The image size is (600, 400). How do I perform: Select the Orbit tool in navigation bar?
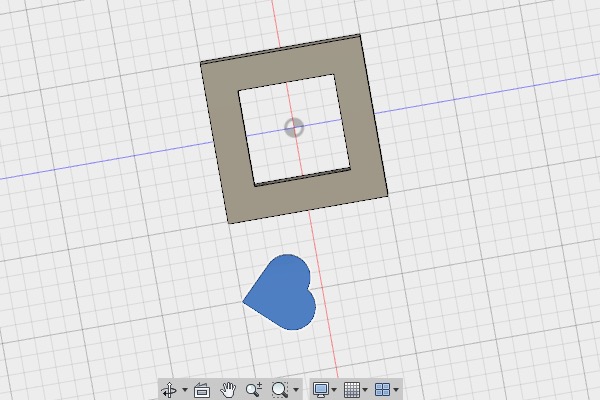click(x=169, y=390)
